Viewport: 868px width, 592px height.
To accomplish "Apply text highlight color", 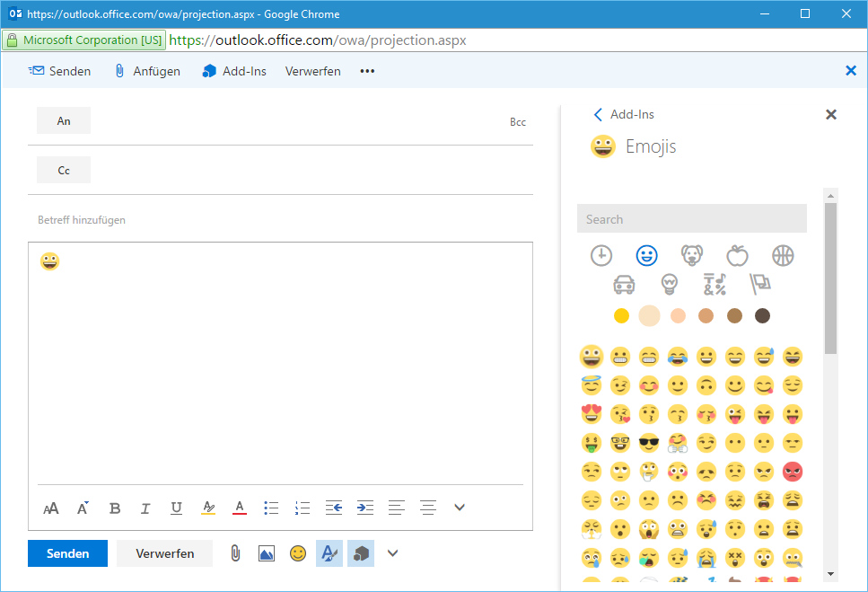I will point(208,508).
